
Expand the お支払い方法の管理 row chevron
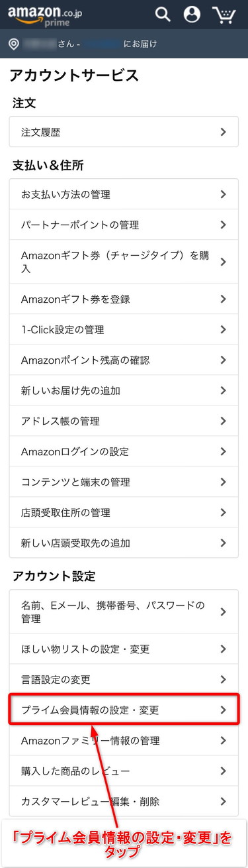pos(224,194)
